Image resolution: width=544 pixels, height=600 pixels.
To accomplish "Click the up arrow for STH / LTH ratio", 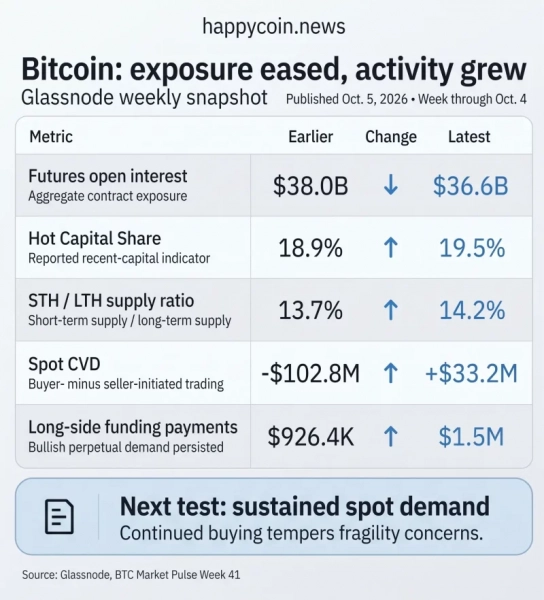I will pyautogui.click(x=391, y=310).
